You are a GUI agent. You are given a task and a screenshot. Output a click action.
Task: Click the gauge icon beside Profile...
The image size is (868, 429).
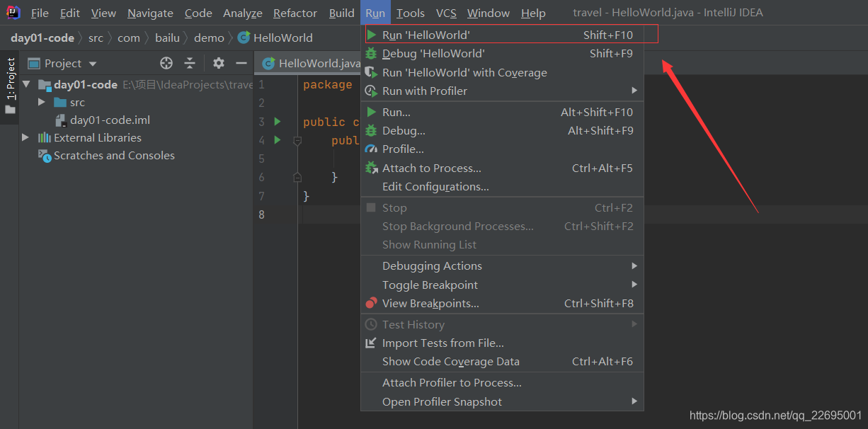[x=371, y=149]
